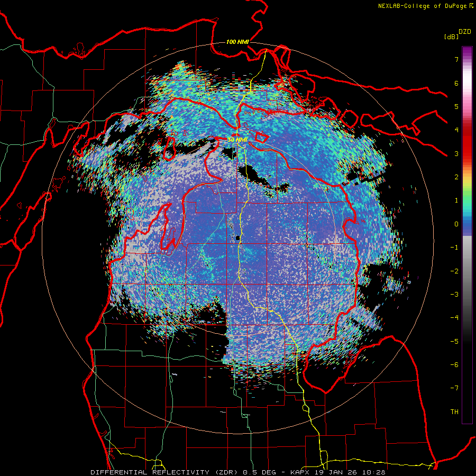This screenshot has width=476, height=476.
Task: Click the -5 value on the color scale
Action: point(454,342)
